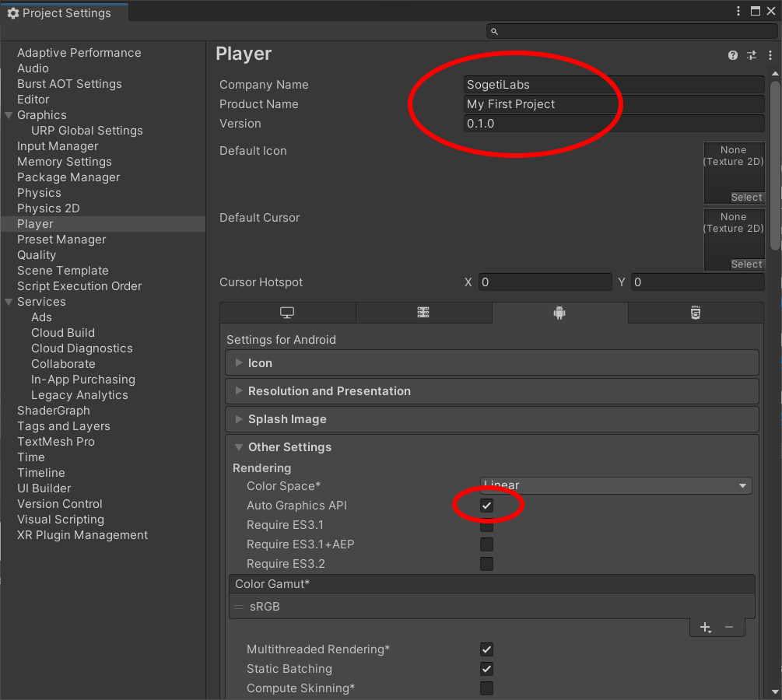
Task: Open the Player help documentation icon
Action: click(732, 55)
